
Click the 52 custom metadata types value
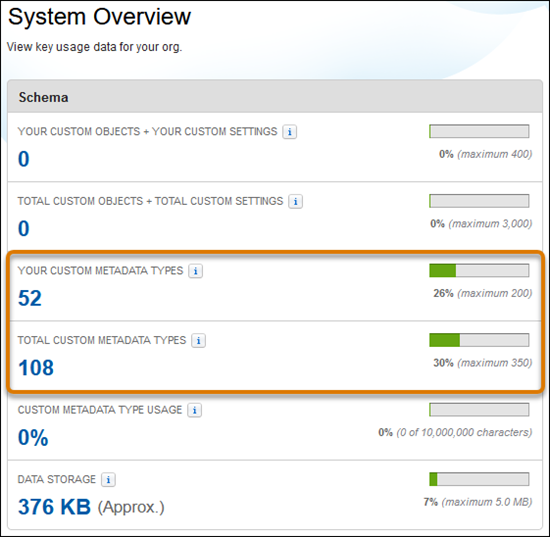click(30, 298)
